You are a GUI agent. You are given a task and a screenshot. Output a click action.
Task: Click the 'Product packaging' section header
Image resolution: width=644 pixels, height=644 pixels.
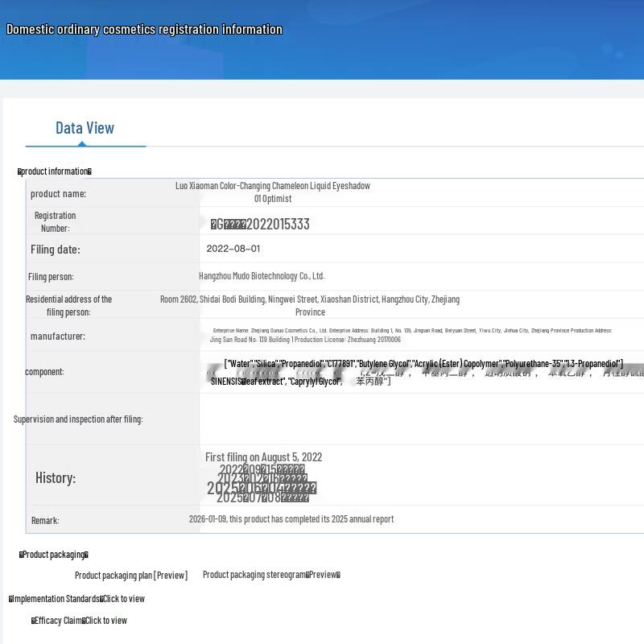click(53, 555)
